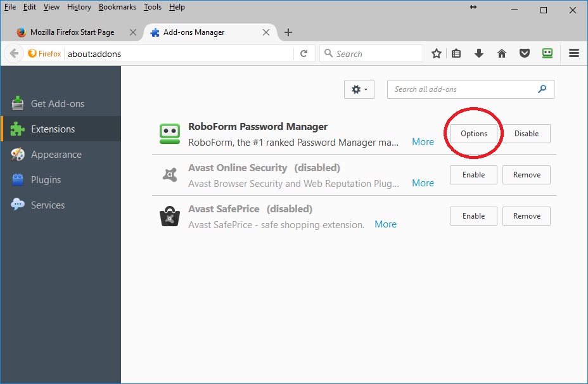Disable RoboForm Password Manager extension
Screen dimensions: 588x384
[x=526, y=134]
